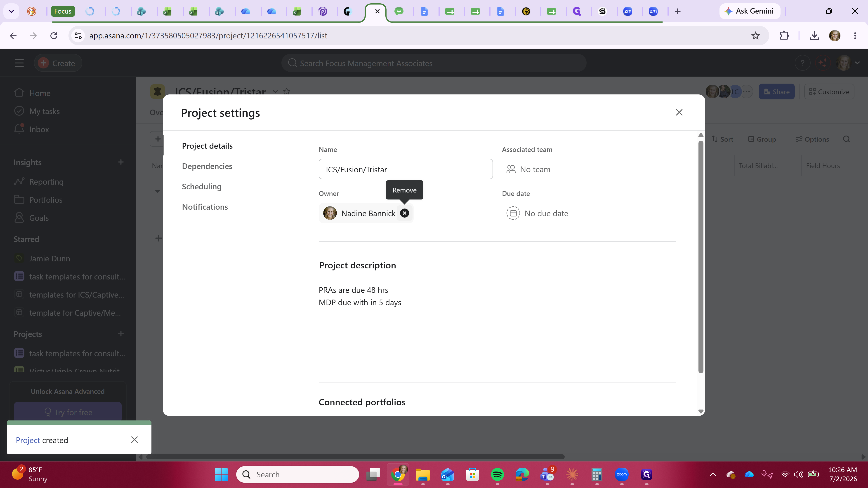Click the scrollbar up arrow in dialog
This screenshot has width=868, height=488.
pos(701,135)
